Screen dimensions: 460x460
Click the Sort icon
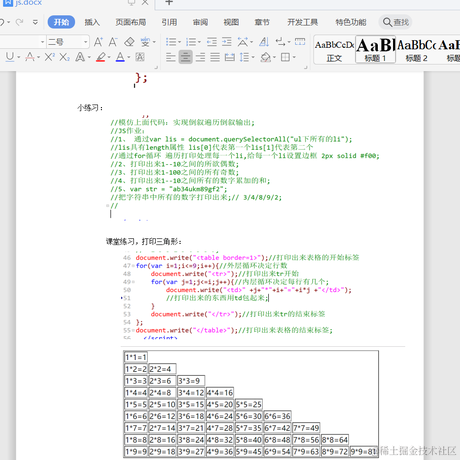tap(264, 42)
